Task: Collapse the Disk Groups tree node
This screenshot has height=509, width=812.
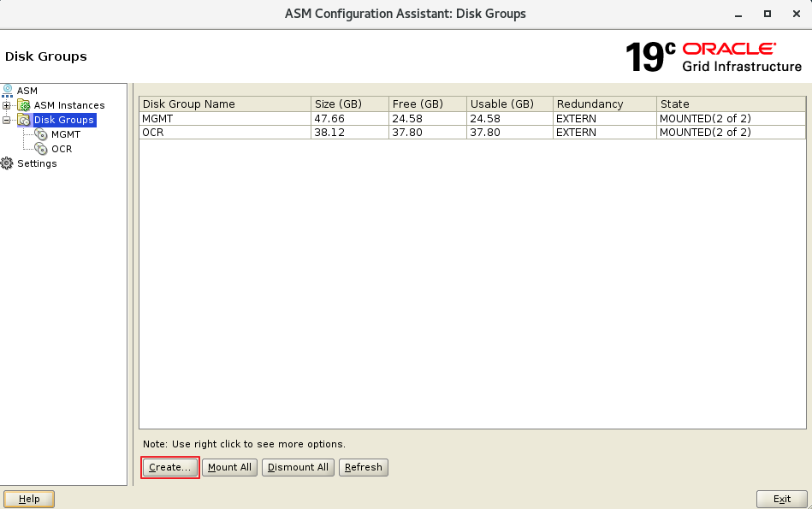Action: (x=6, y=120)
